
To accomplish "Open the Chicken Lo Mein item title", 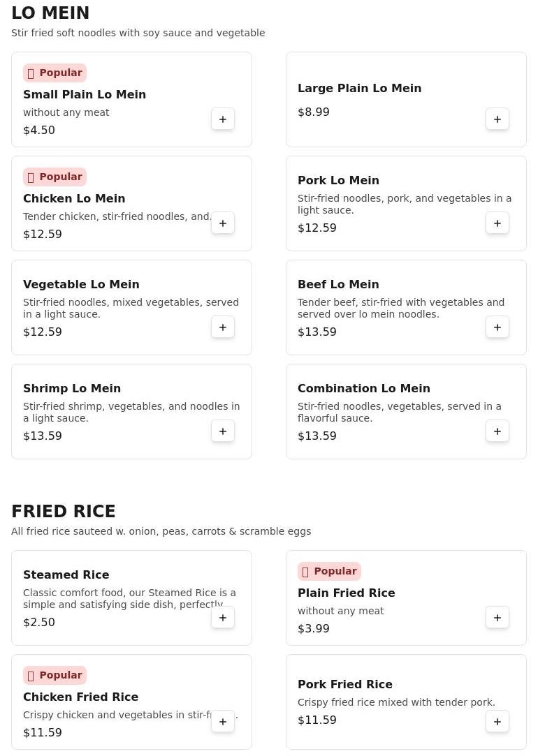I will [74, 198].
